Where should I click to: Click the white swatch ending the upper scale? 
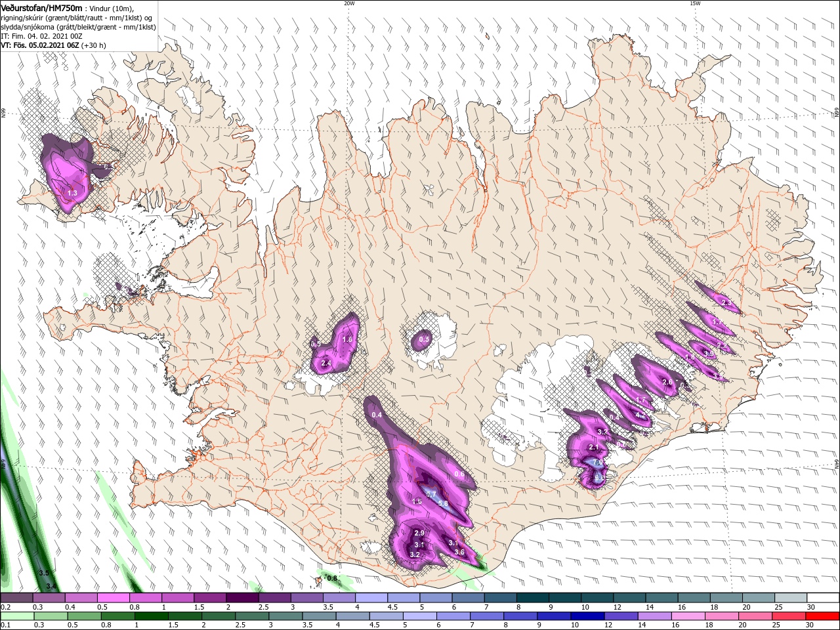click(x=822, y=598)
